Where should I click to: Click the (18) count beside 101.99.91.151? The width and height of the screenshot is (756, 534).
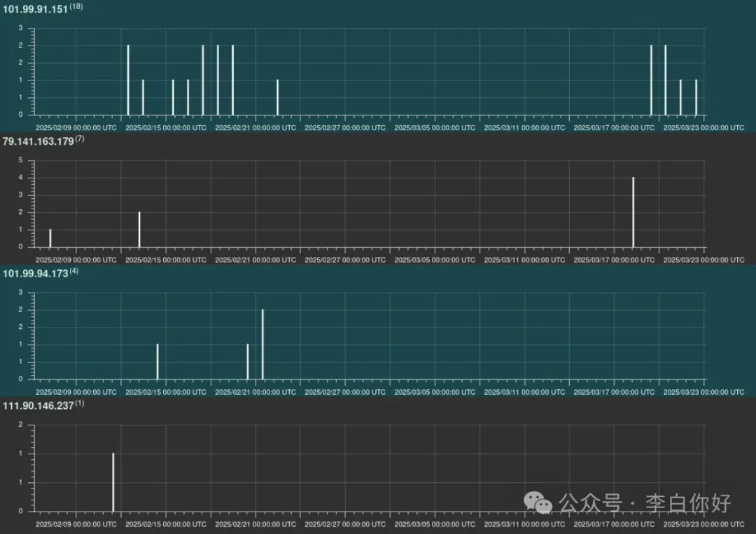(76, 6)
